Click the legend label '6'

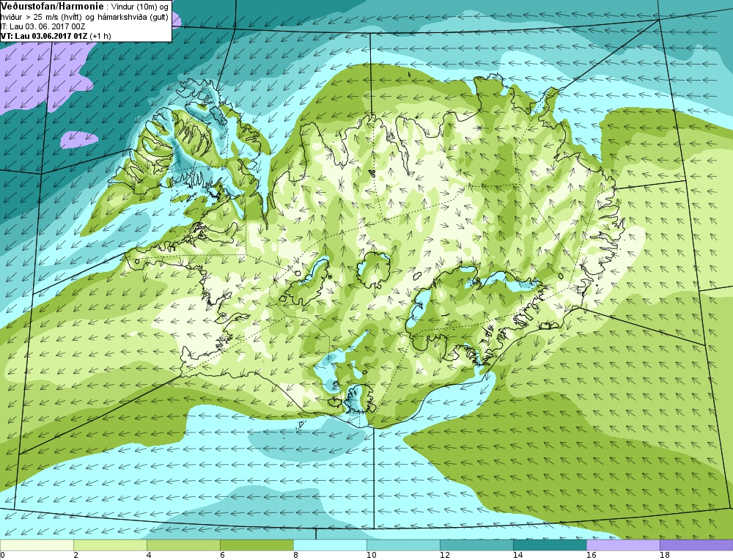point(222,556)
